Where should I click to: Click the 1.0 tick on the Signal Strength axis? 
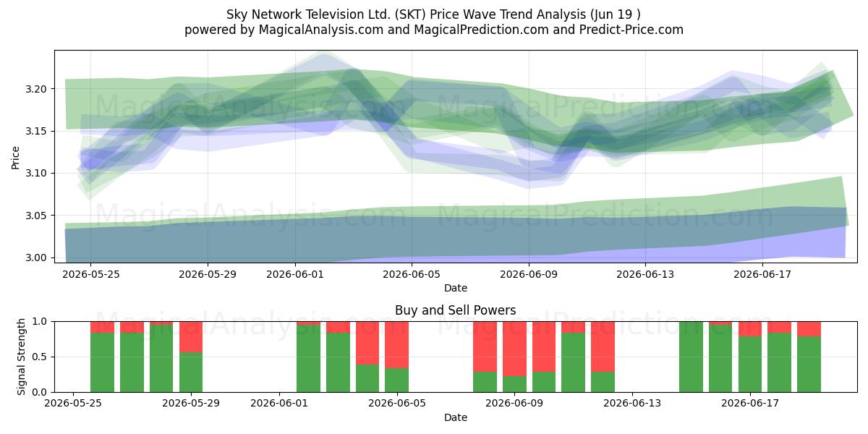(39, 321)
